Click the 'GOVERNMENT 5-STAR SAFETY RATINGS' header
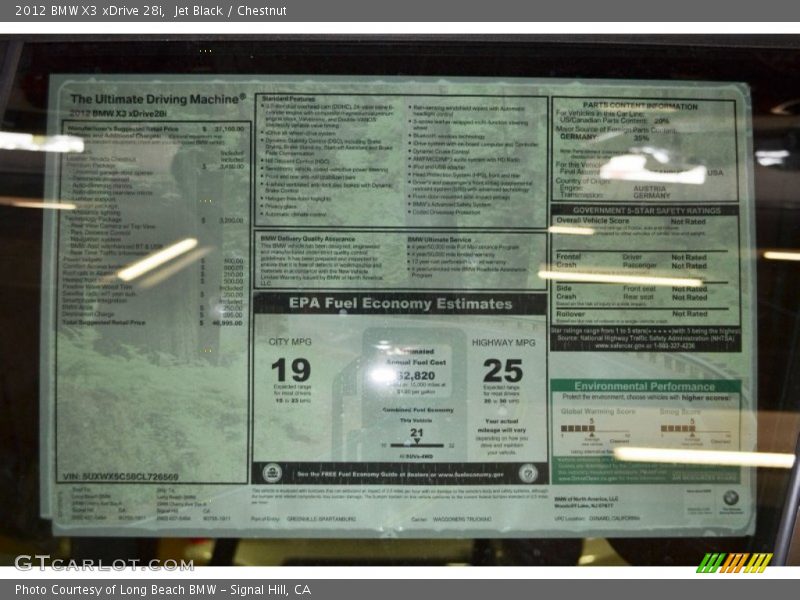The width and height of the screenshot is (800, 600). [x=646, y=210]
